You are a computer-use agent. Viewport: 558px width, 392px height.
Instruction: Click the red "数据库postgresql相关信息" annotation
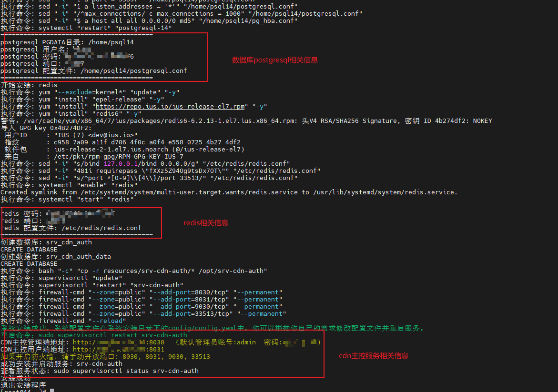[x=275, y=60]
